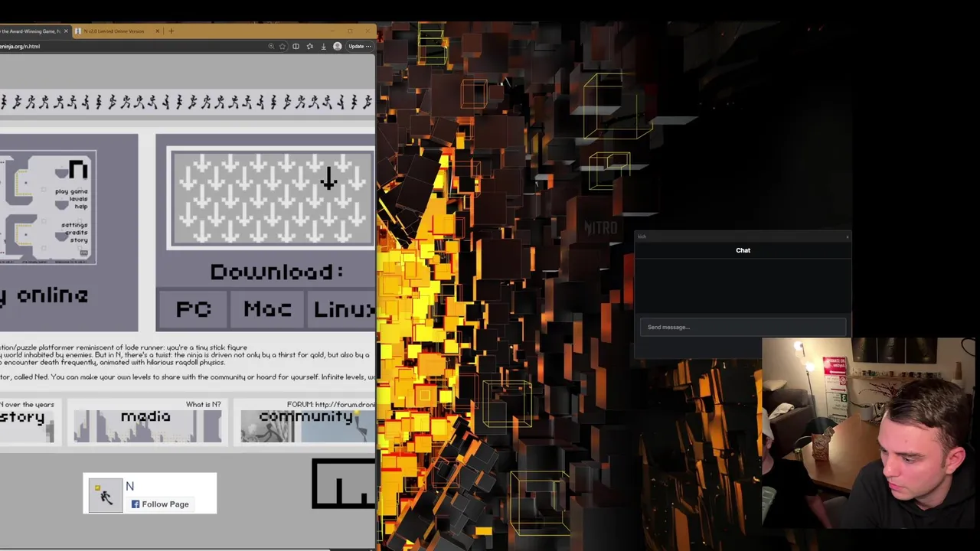The width and height of the screenshot is (980, 551).
Task: Open the favorites list icon
Action: click(x=309, y=46)
